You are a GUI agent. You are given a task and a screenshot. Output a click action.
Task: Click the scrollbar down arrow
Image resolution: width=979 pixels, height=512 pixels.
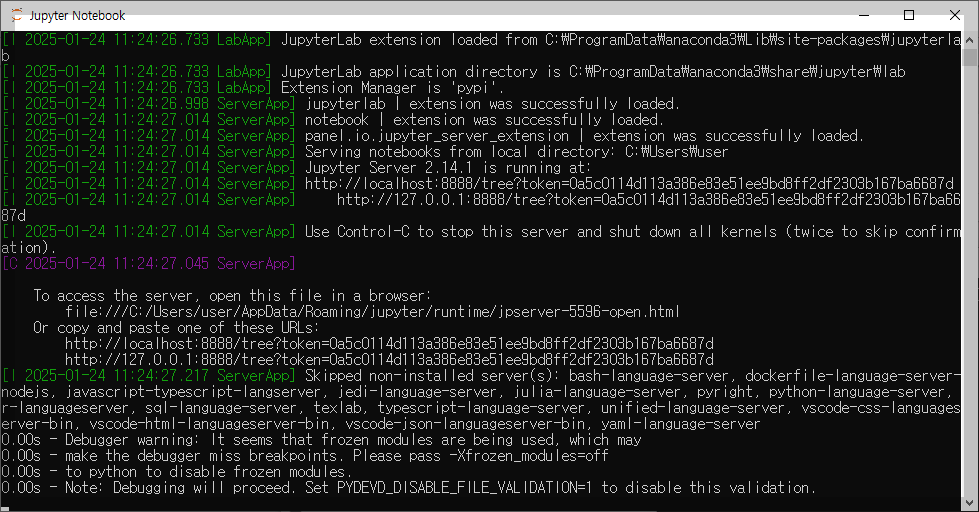pyautogui.click(x=970, y=502)
